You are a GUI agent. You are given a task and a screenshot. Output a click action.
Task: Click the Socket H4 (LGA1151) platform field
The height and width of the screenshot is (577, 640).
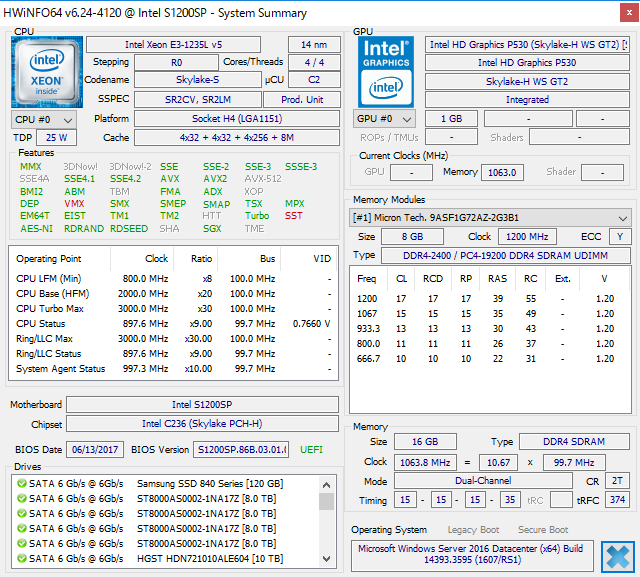pyautogui.click(x=237, y=119)
